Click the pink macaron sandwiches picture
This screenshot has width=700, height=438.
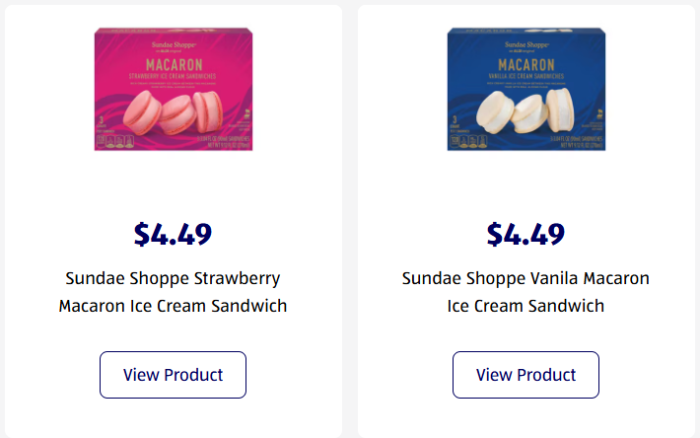click(175, 113)
